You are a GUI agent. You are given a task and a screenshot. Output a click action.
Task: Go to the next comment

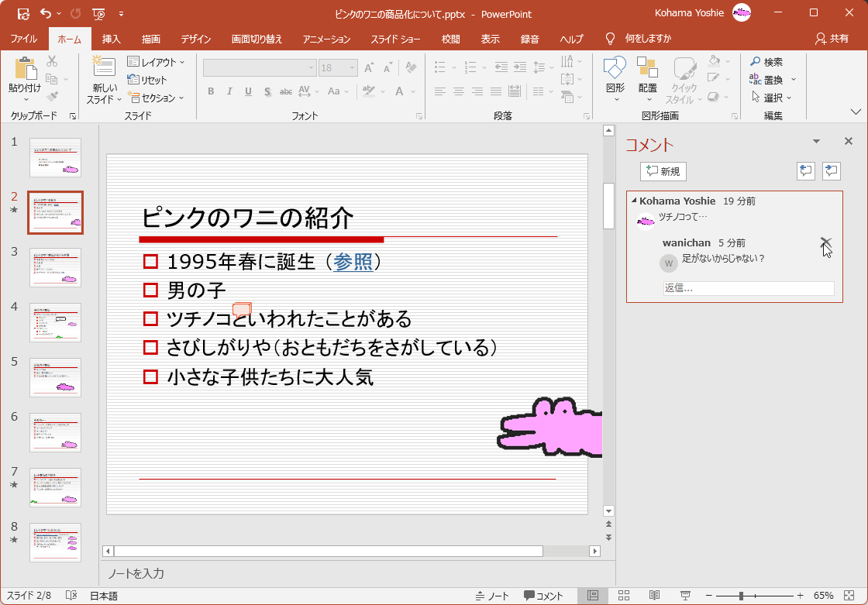[832, 171]
